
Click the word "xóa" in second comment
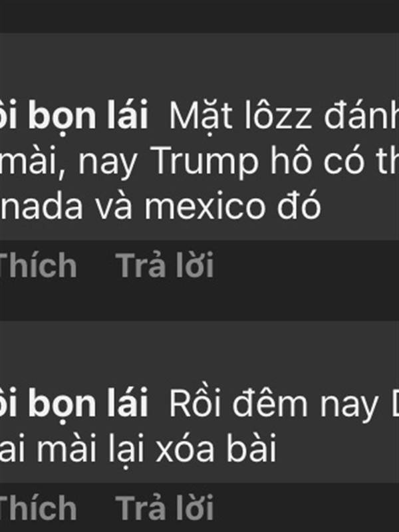(185, 448)
